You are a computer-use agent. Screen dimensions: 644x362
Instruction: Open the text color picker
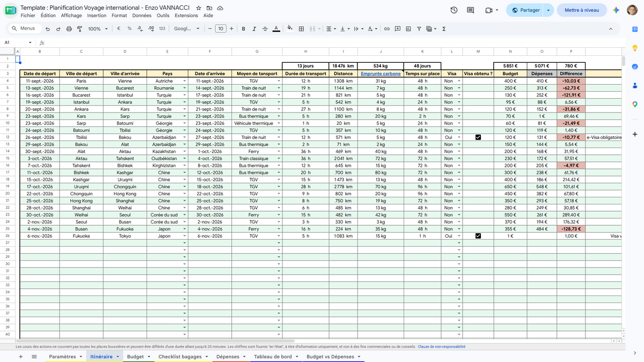coord(276,29)
